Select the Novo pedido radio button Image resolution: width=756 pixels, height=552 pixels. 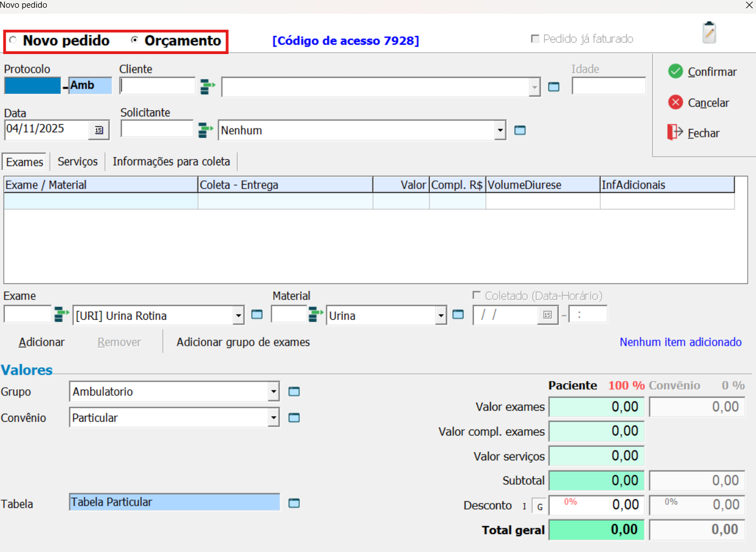click(x=13, y=40)
